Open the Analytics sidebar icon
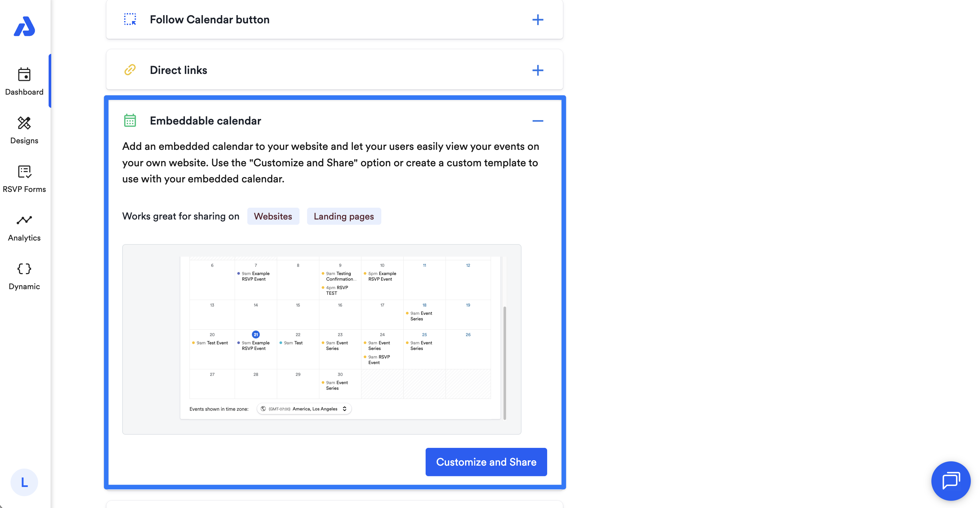This screenshot has width=980, height=508. pos(24,220)
